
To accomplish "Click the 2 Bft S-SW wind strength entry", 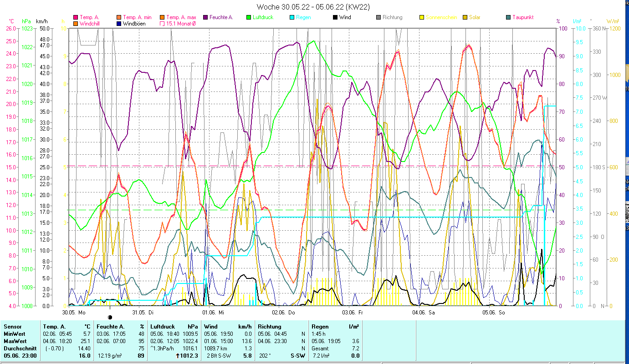I will tap(220, 356).
